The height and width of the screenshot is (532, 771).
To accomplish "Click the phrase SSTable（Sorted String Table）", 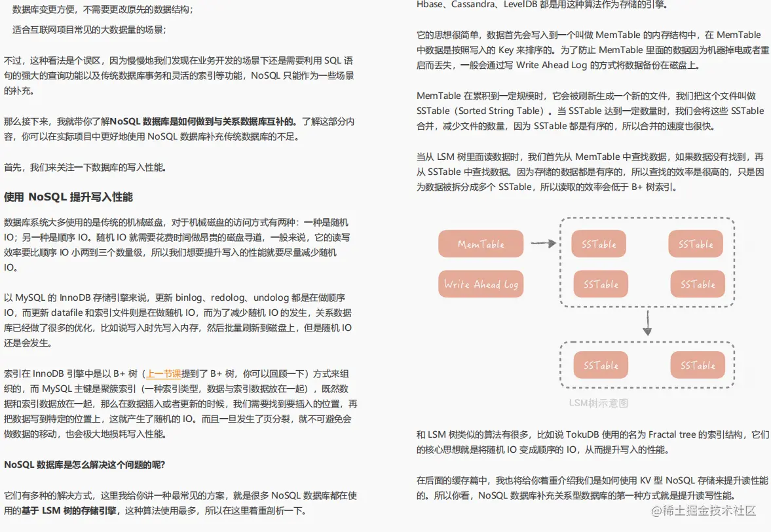I will [x=482, y=111].
